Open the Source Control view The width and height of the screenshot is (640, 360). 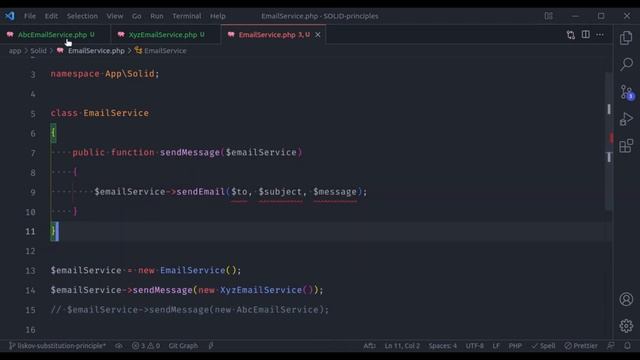(626, 92)
